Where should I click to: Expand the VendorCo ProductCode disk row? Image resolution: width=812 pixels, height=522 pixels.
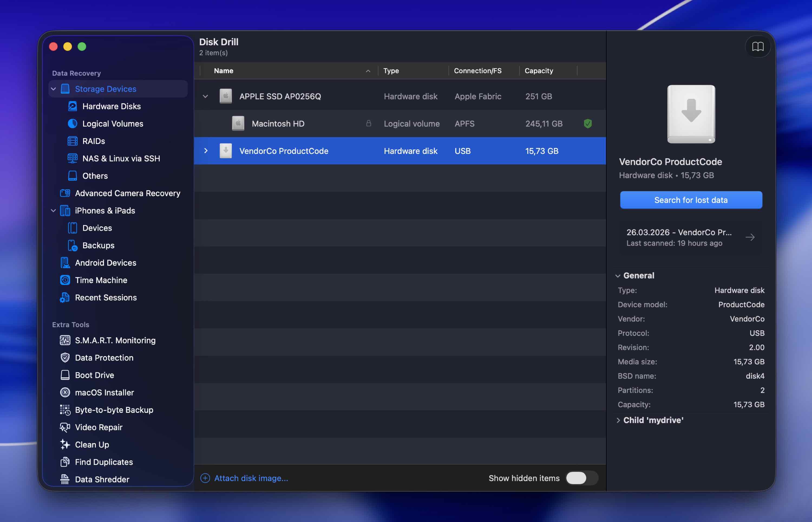coord(205,151)
